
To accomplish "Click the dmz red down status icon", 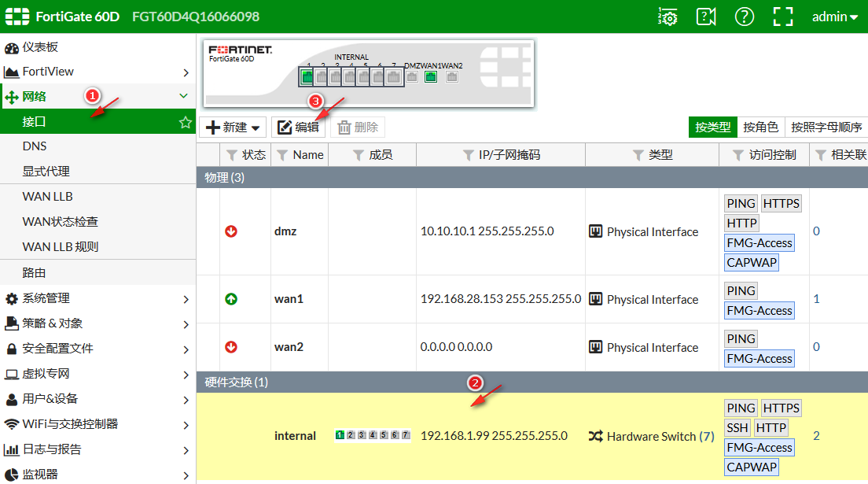I will [231, 231].
